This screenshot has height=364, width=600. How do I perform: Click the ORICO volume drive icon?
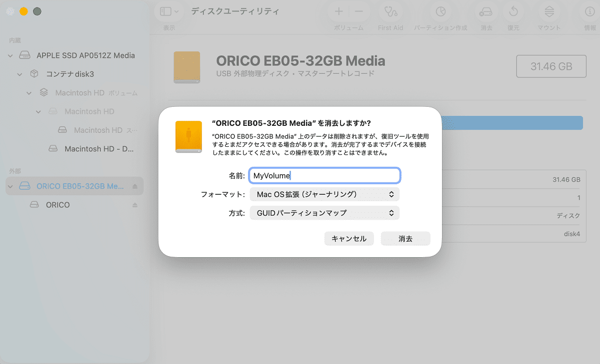click(34, 205)
